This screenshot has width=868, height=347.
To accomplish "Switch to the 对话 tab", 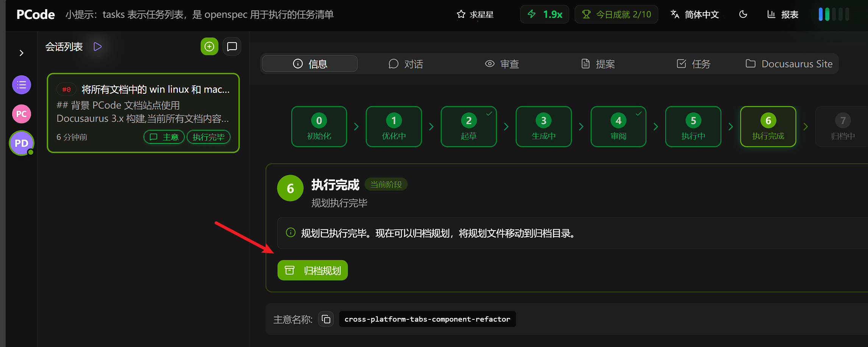I will (x=405, y=64).
